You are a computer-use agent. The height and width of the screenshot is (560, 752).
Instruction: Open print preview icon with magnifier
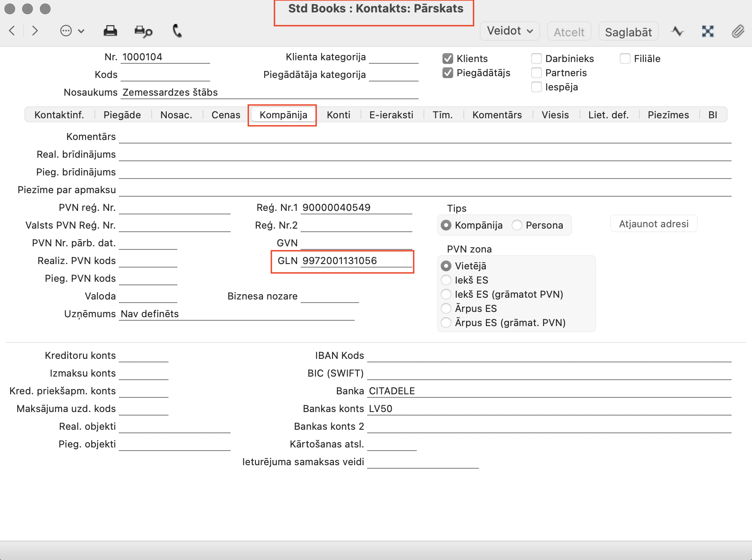143,31
